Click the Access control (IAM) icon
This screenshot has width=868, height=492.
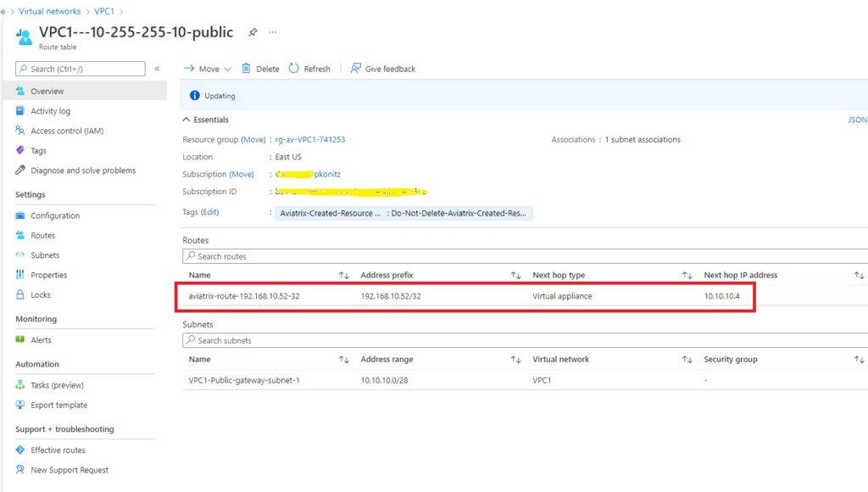click(20, 131)
